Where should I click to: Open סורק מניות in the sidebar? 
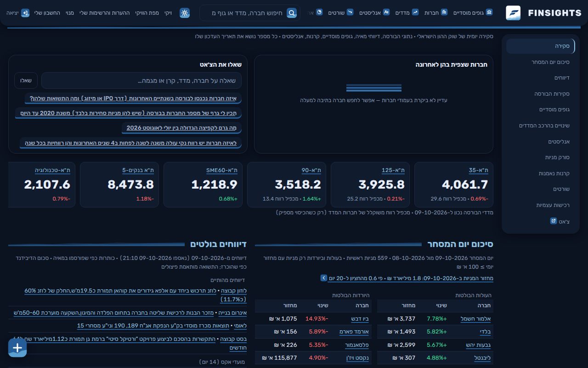(x=541, y=157)
